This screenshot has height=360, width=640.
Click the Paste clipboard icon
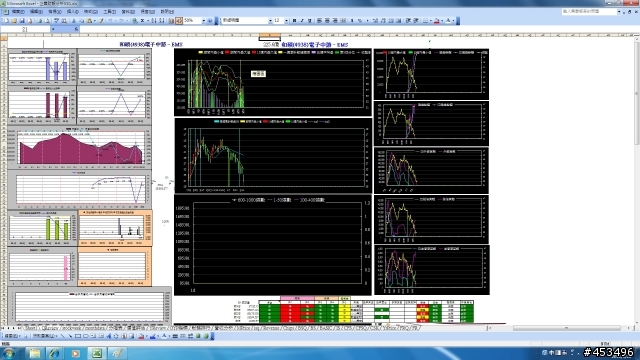[89, 20]
